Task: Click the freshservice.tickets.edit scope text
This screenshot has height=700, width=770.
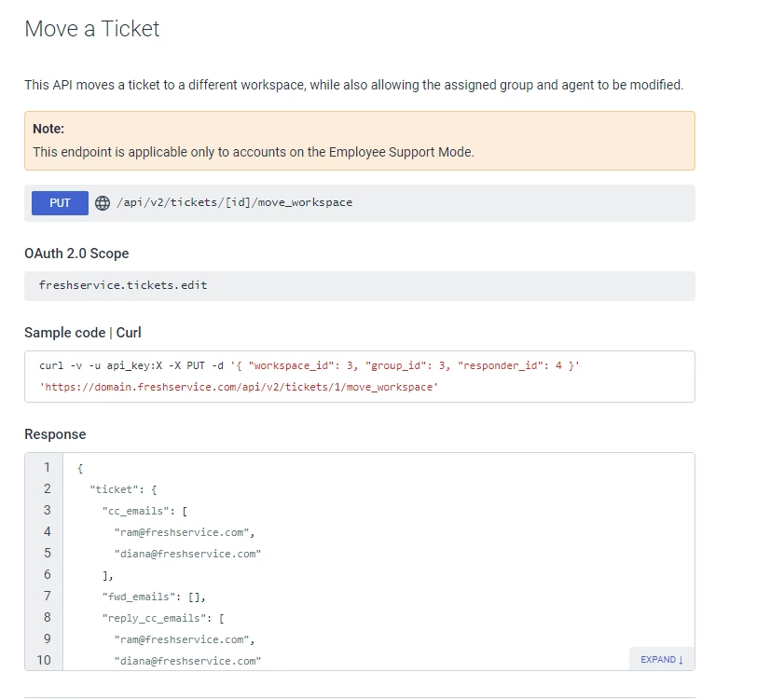Action: point(123,285)
